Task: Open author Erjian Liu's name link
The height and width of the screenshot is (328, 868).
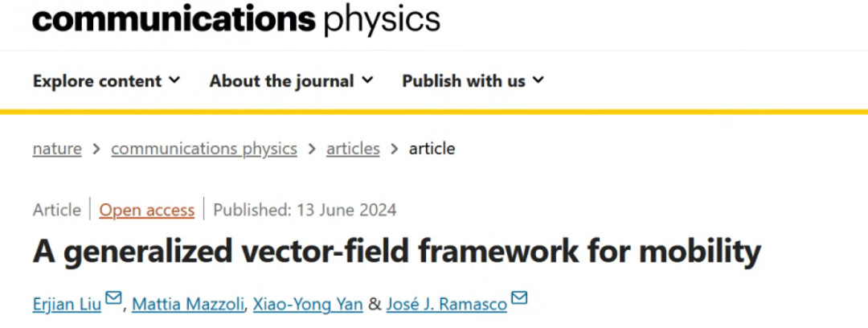Action: pos(67,304)
